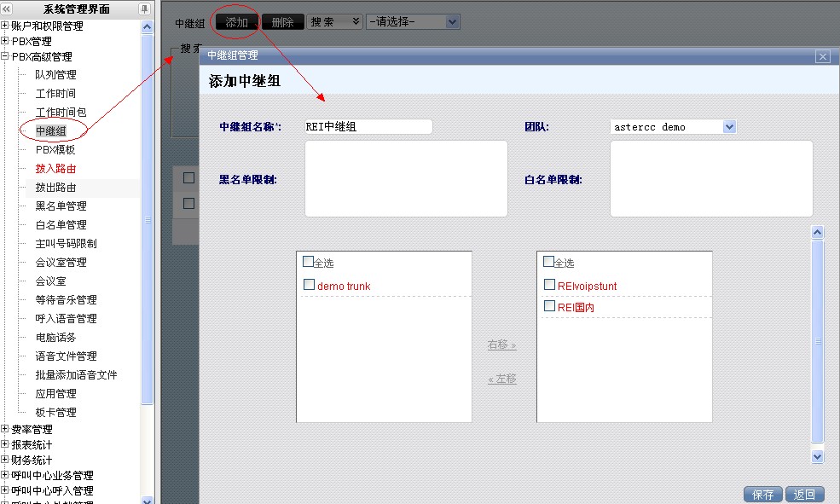Collapse the PBX高级管理 tree node
Image resolution: width=840 pixels, height=504 pixels.
click(5, 57)
